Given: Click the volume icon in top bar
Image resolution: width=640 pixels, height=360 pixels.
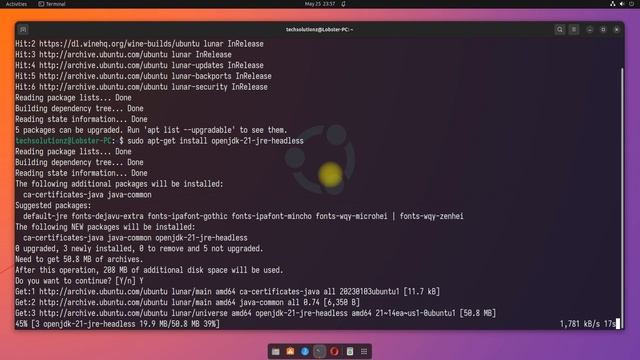Looking at the screenshot, I should (x=622, y=4).
